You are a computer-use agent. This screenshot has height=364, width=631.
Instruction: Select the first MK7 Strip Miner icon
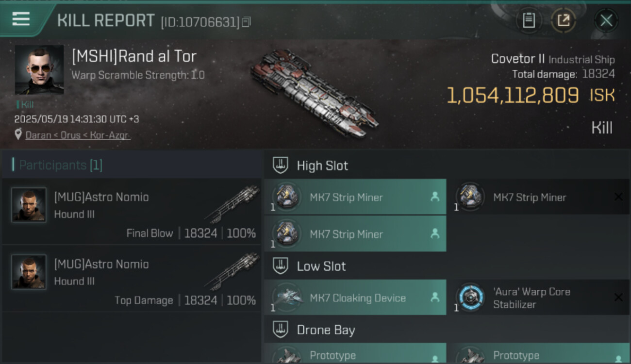[x=286, y=197]
